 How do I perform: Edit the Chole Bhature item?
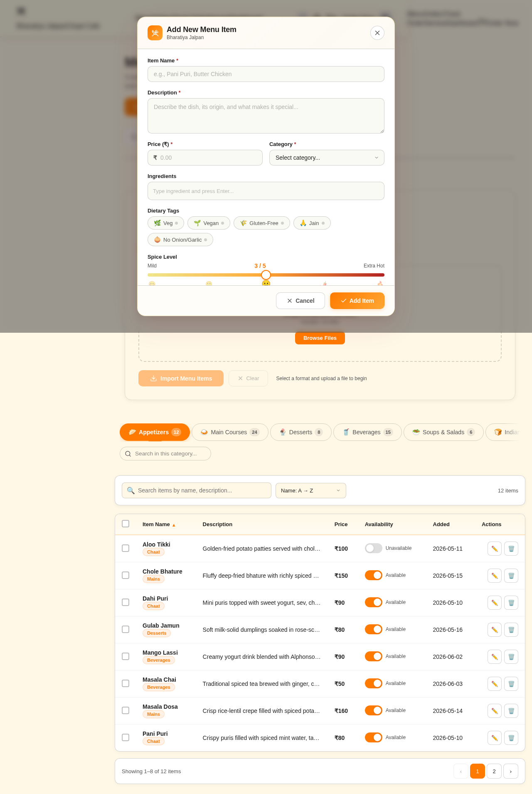(495, 576)
